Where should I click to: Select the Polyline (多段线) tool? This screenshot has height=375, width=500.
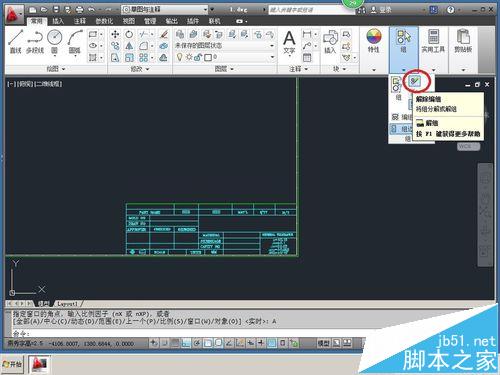point(35,42)
